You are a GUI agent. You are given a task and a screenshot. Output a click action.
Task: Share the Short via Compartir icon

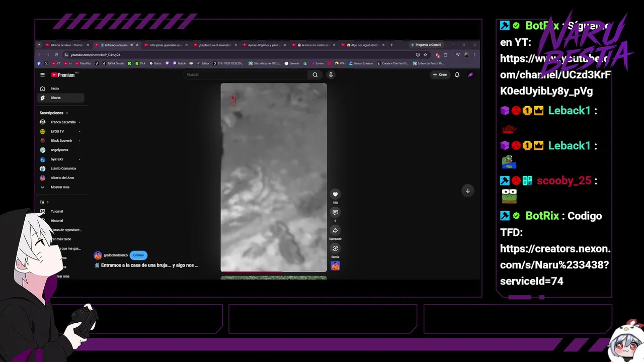click(x=335, y=230)
